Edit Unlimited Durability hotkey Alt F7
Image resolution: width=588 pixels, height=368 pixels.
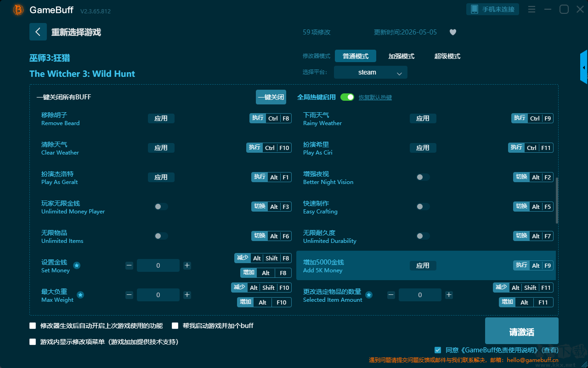533,236
